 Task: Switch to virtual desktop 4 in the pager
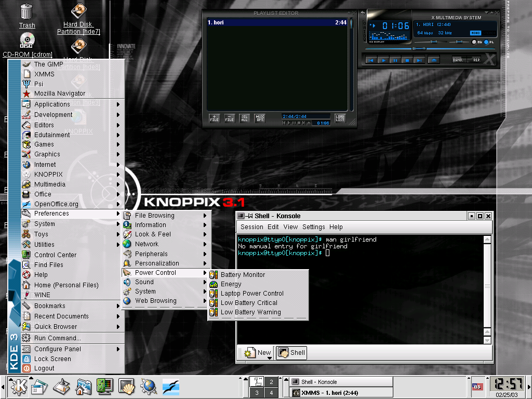click(271, 393)
